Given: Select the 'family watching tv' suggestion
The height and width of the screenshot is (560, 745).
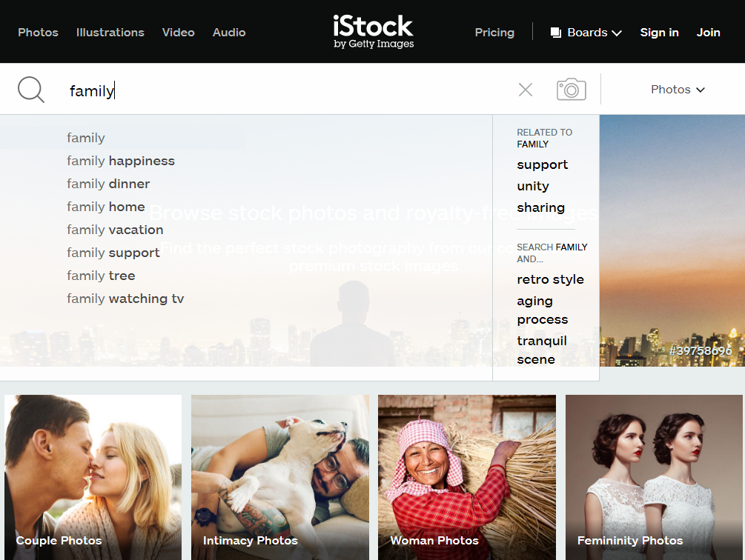Looking at the screenshot, I should click(x=125, y=299).
